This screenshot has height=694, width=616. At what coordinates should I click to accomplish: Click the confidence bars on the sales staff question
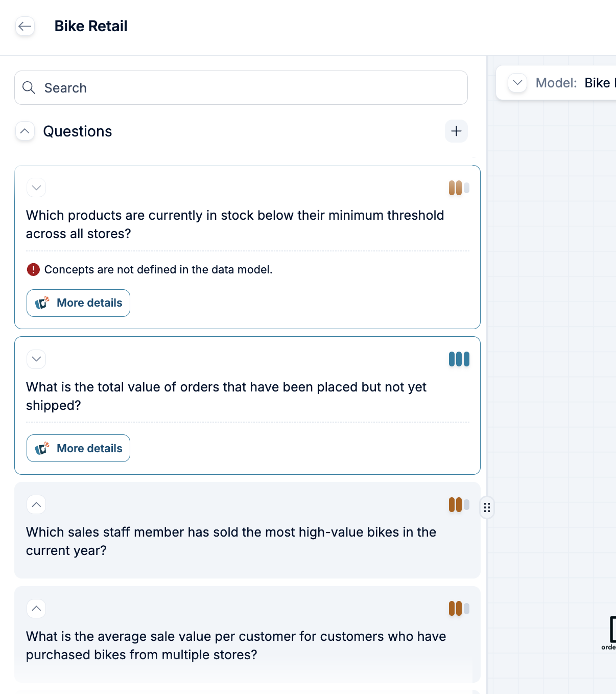pyautogui.click(x=459, y=505)
